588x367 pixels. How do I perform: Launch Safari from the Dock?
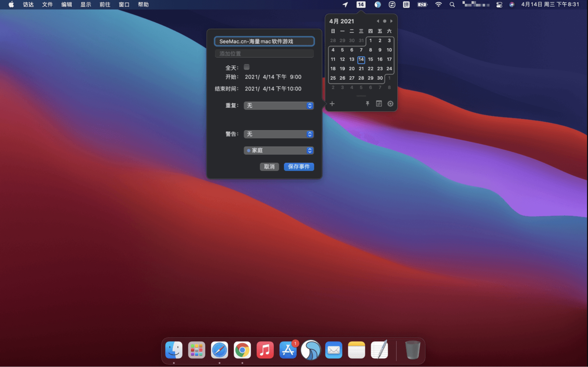[x=220, y=350]
